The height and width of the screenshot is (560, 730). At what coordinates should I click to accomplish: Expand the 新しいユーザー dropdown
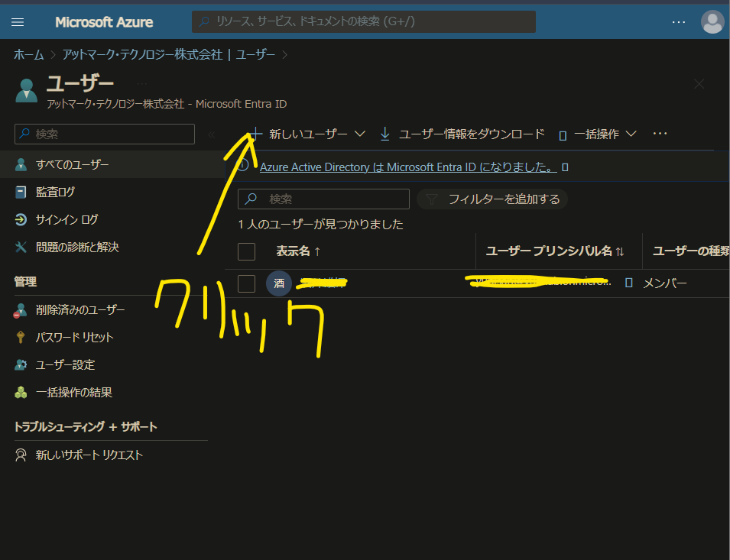pyautogui.click(x=359, y=131)
